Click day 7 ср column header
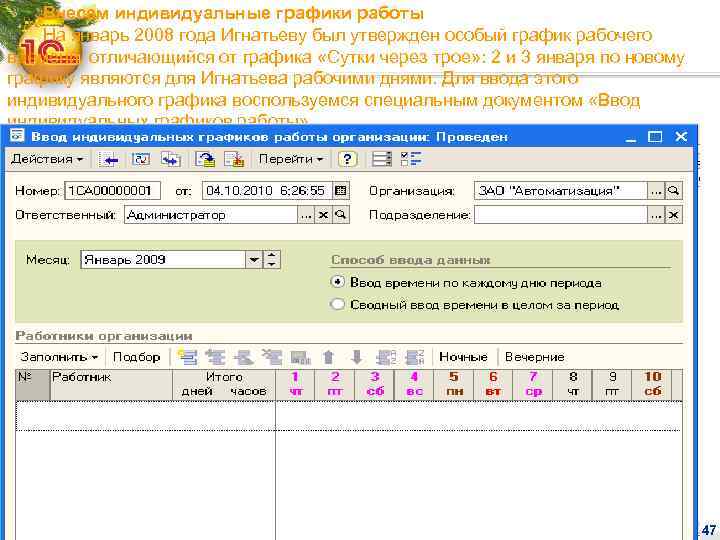This screenshot has height=540, width=720. pyautogui.click(x=533, y=385)
